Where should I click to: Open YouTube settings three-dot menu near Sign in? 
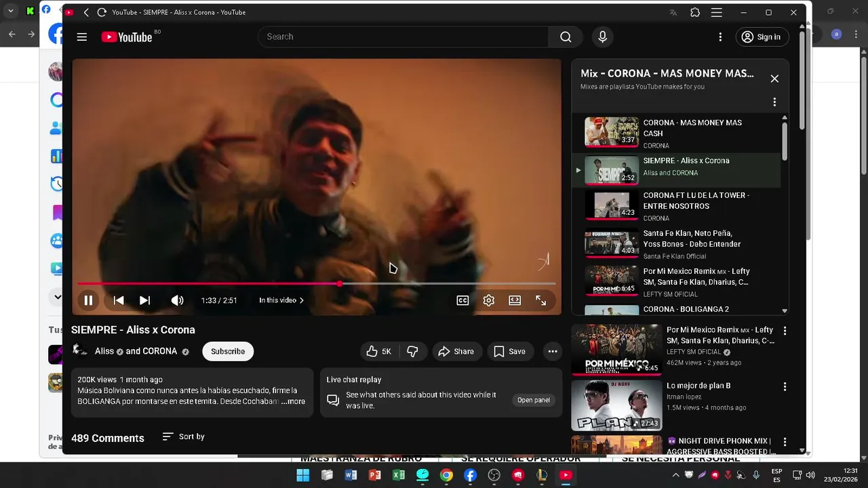(x=720, y=37)
